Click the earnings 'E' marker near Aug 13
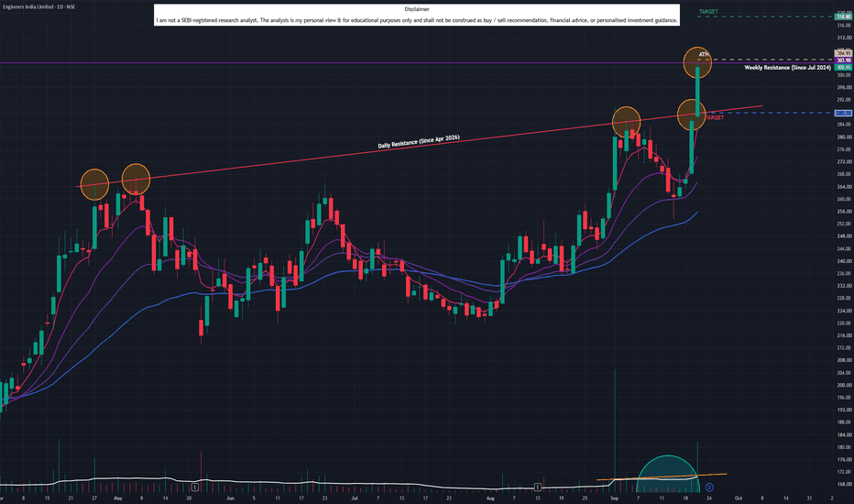Image resolution: width=854 pixels, height=504 pixels. coord(538,487)
